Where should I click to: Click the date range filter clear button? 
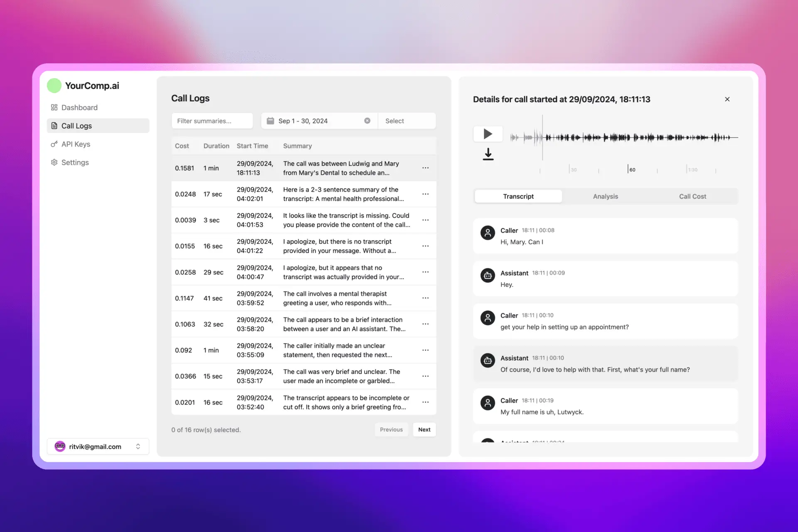click(367, 121)
